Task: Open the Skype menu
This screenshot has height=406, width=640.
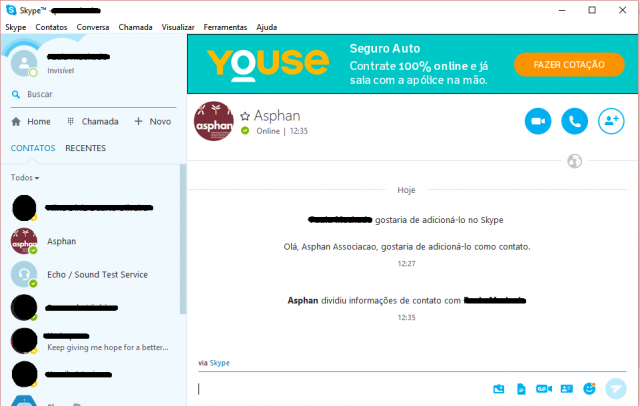Action: 16,27
